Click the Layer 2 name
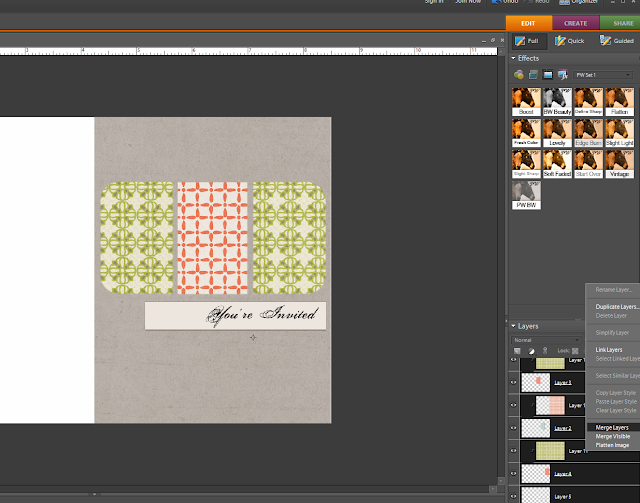Image resolution: width=640 pixels, height=503 pixels. (563, 428)
